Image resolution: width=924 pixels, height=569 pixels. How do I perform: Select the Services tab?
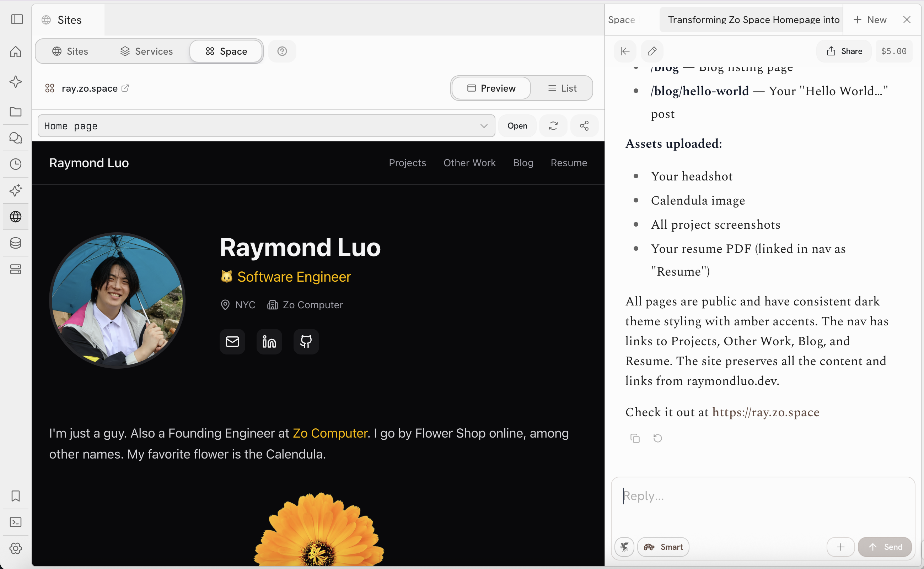click(x=146, y=52)
